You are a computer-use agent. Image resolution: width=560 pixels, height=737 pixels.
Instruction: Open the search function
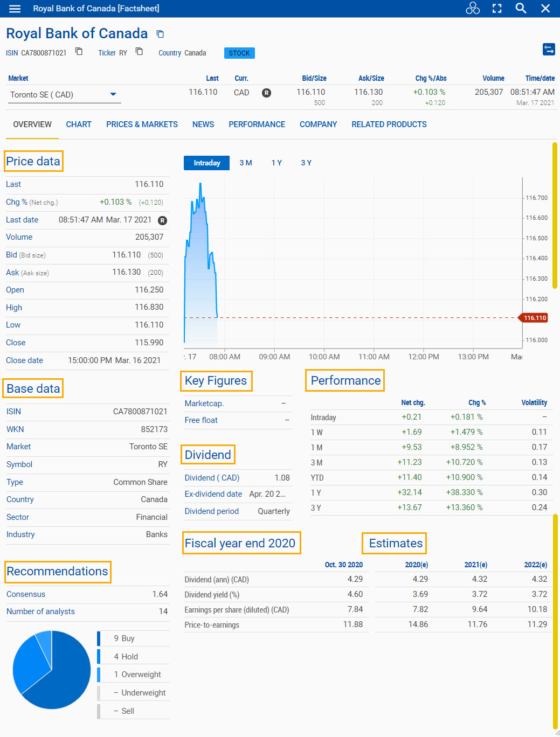(x=520, y=8)
